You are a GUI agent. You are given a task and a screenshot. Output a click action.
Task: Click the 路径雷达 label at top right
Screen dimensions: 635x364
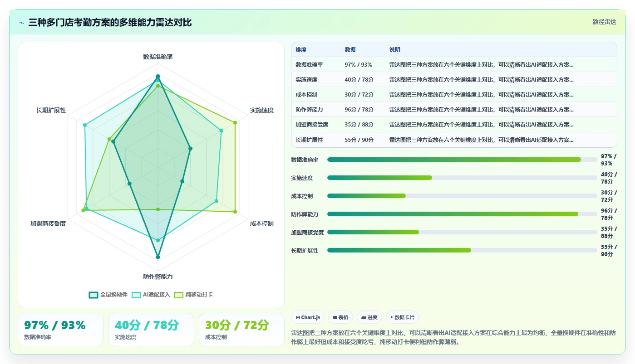[604, 22]
